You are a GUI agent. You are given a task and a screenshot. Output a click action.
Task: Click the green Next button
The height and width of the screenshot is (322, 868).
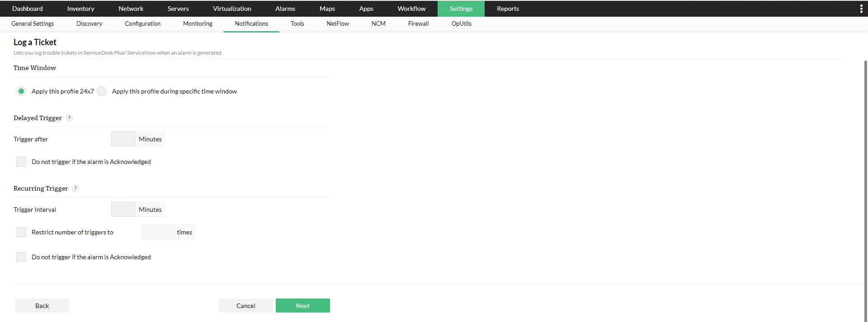click(303, 306)
